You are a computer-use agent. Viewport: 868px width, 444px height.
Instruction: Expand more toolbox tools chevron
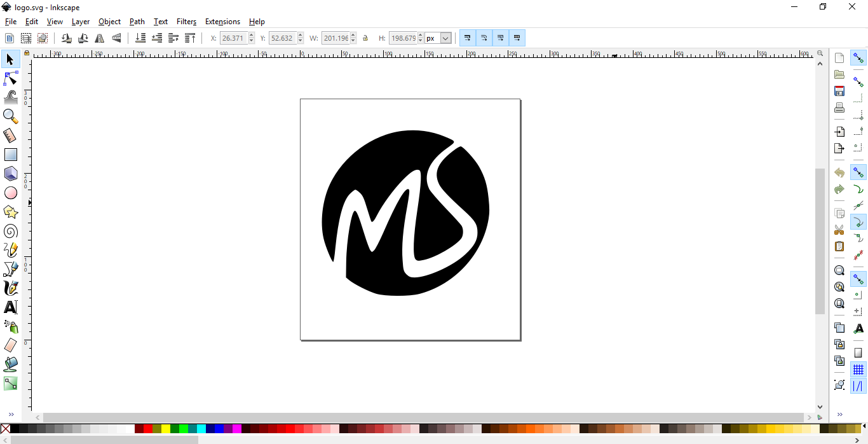(x=11, y=414)
